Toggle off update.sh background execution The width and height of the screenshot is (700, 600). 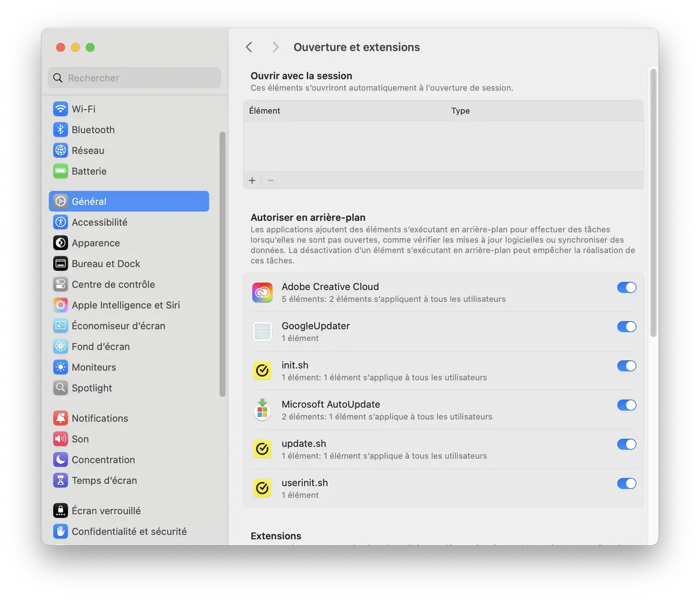[x=626, y=444]
